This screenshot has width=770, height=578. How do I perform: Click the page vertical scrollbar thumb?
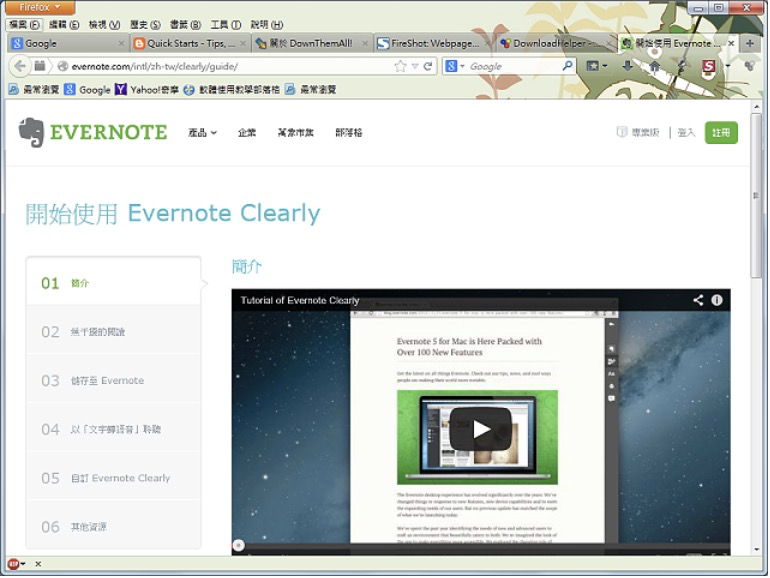pyautogui.click(x=757, y=195)
